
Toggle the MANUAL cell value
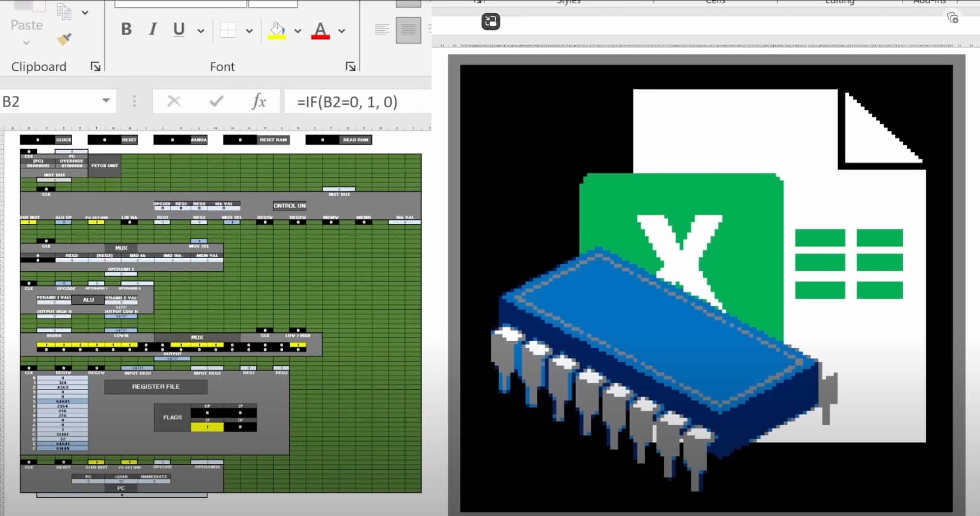coord(172,140)
